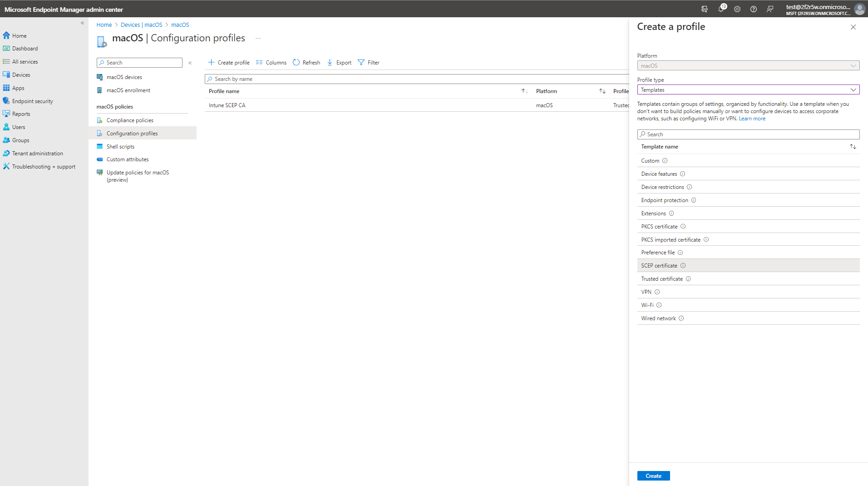Select Shell scripts in the macOS menu

pos(120,146)
